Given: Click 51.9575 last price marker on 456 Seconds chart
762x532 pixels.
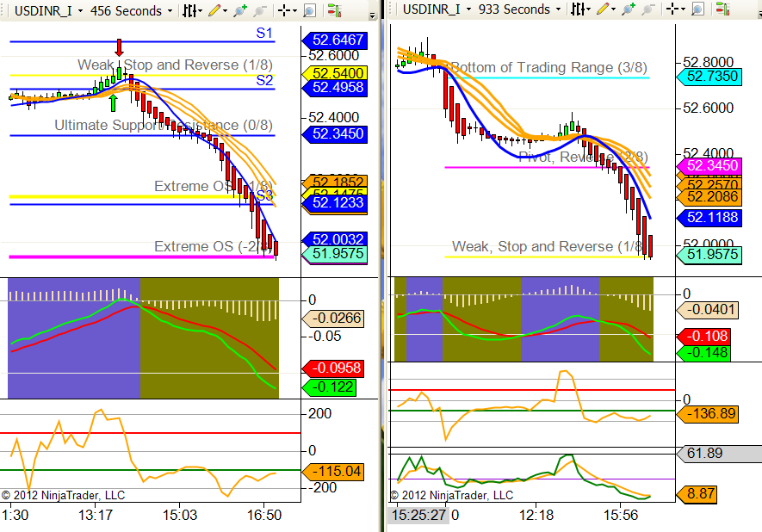Looking at the screenshot, I should pyautogui.click(x=335, y=254).
